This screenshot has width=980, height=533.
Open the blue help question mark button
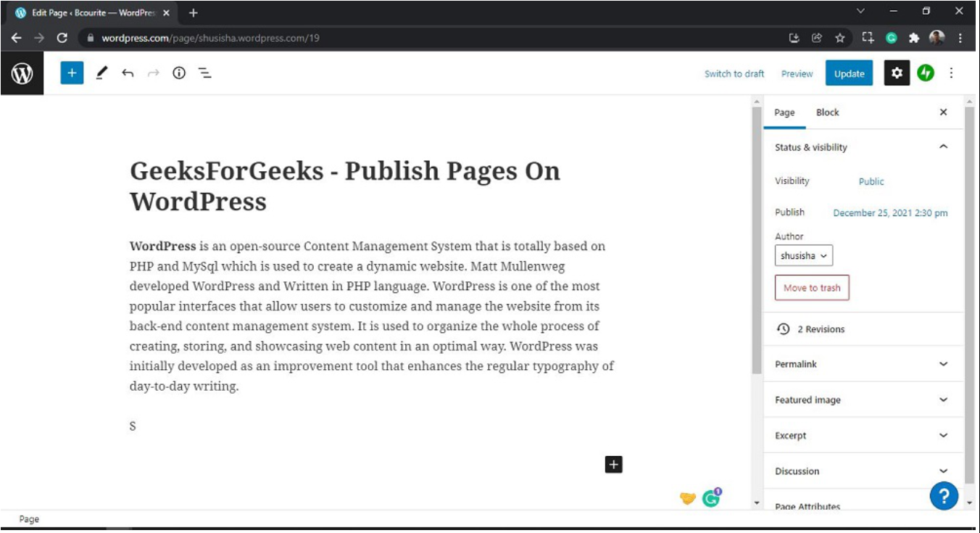[x=944, y=496]
